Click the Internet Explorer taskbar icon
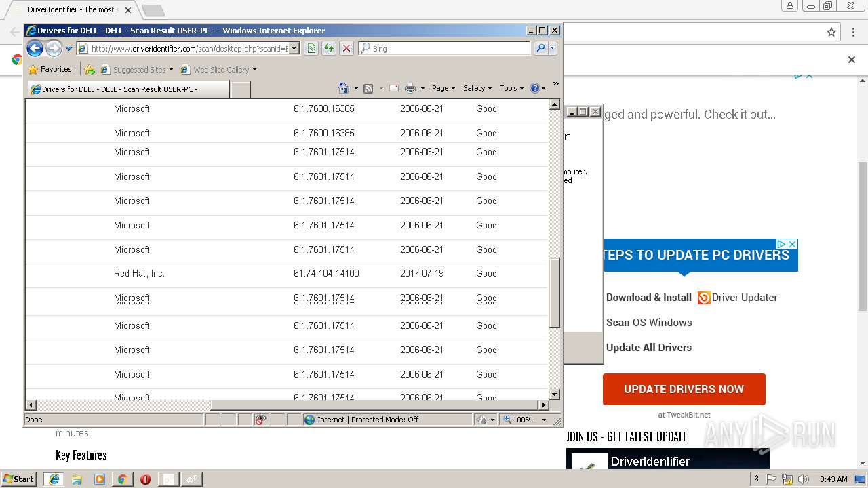Viewport: 868px width, 488px height. tap(54, 479)
